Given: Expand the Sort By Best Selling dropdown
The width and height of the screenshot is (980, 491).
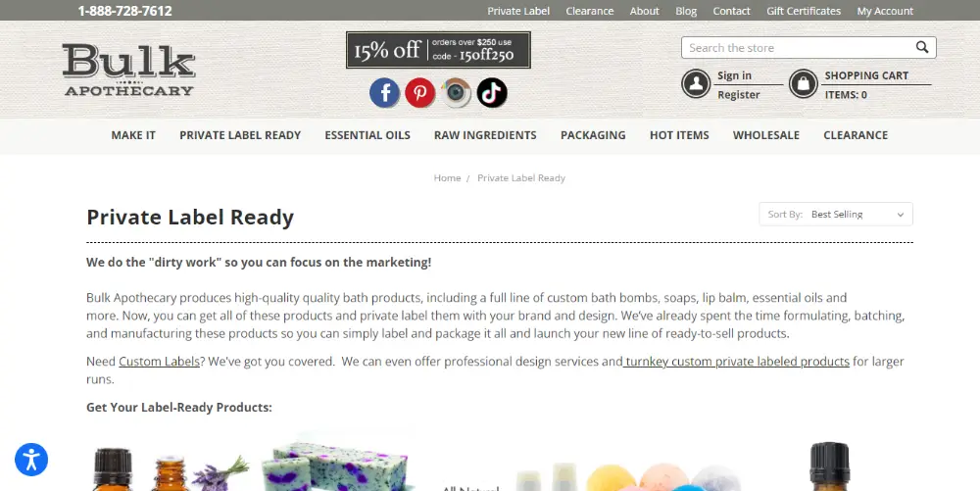Looking at the screenshot, I should (x=836, y=215).
